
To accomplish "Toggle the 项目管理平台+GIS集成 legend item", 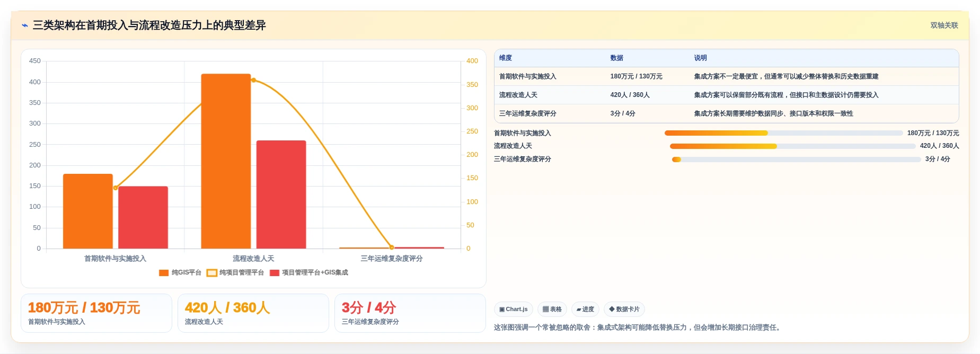I will [309, 272].
